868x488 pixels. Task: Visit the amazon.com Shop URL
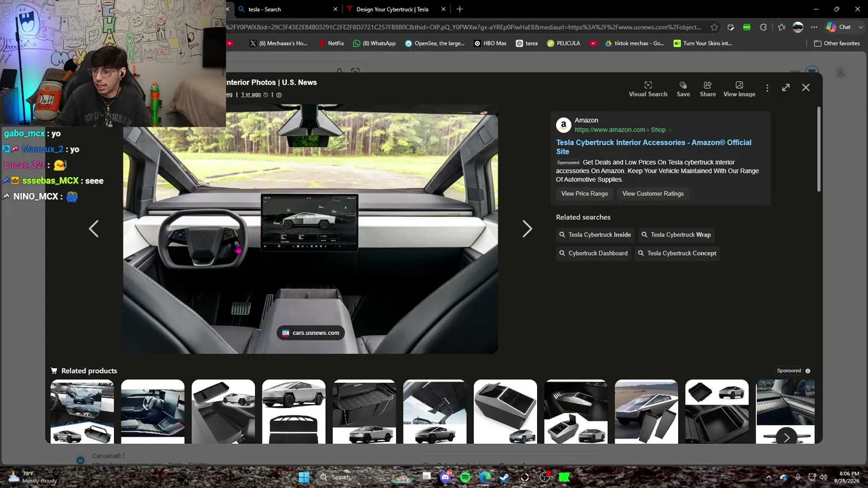[x=620, y=129]
